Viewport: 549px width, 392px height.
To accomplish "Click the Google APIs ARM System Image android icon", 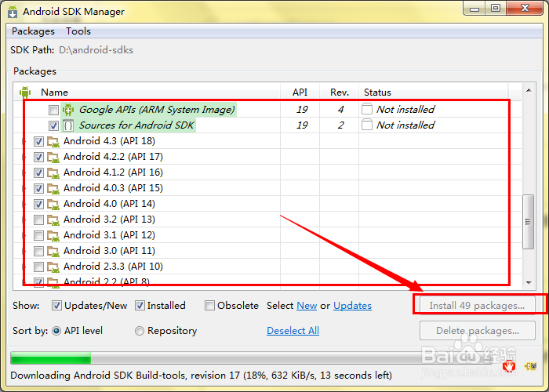I will 68,110.
